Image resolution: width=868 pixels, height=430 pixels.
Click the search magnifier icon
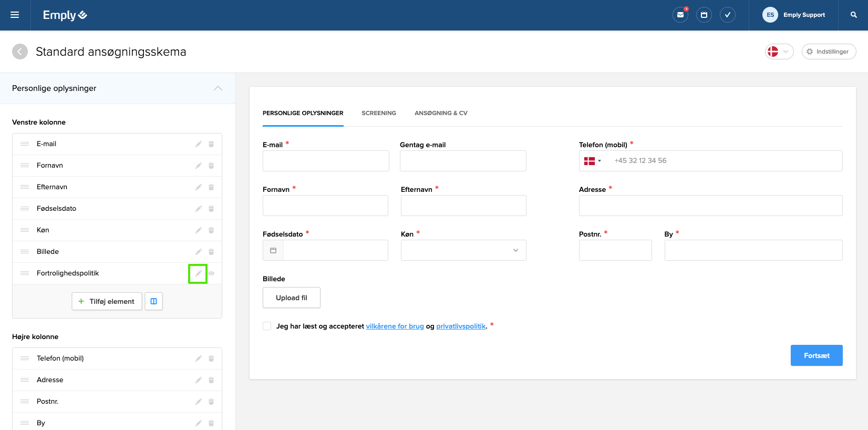point(854,15)
